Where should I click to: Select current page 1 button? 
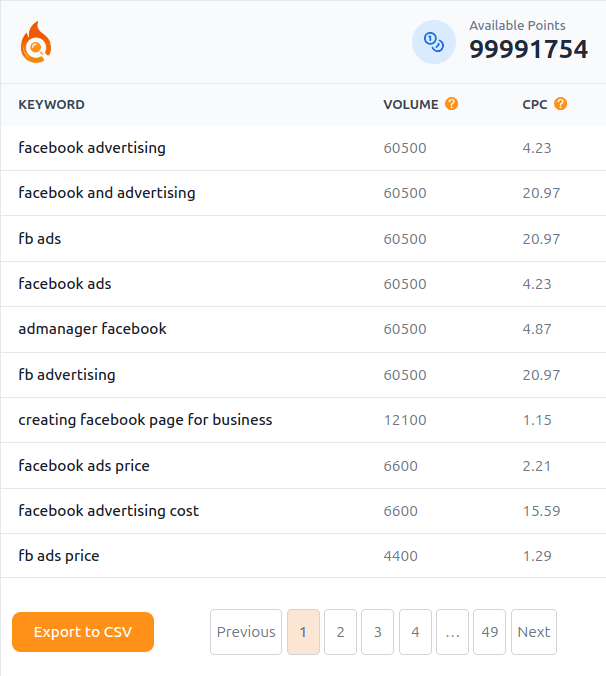(303, 632)
